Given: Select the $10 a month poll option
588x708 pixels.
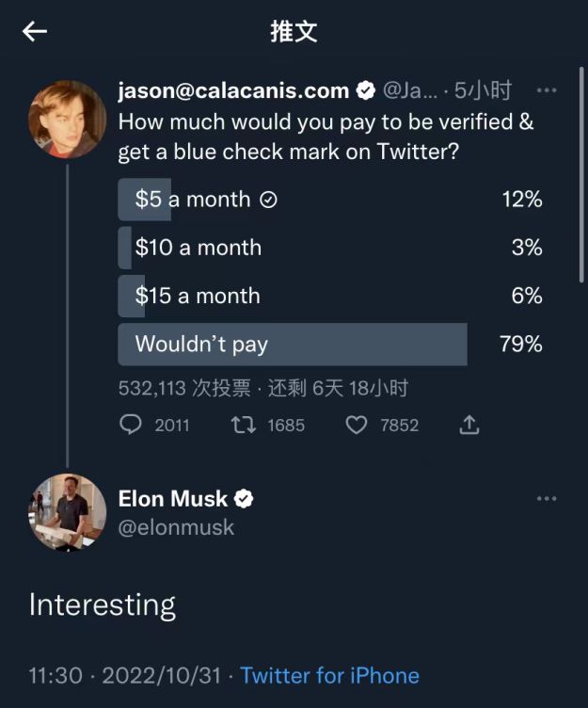Looking at the screenshot, I should (x=332, y=248).
